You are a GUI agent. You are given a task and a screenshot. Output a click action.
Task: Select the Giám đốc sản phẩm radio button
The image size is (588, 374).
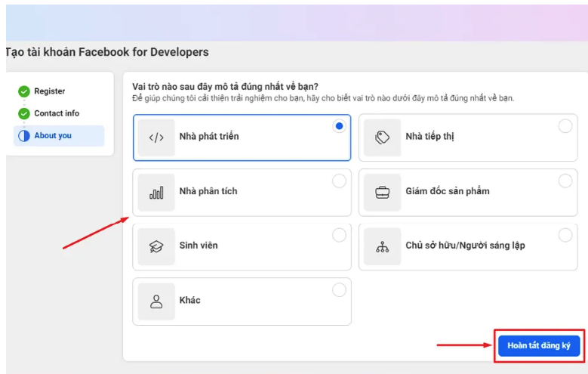click(x=565, y=181)
